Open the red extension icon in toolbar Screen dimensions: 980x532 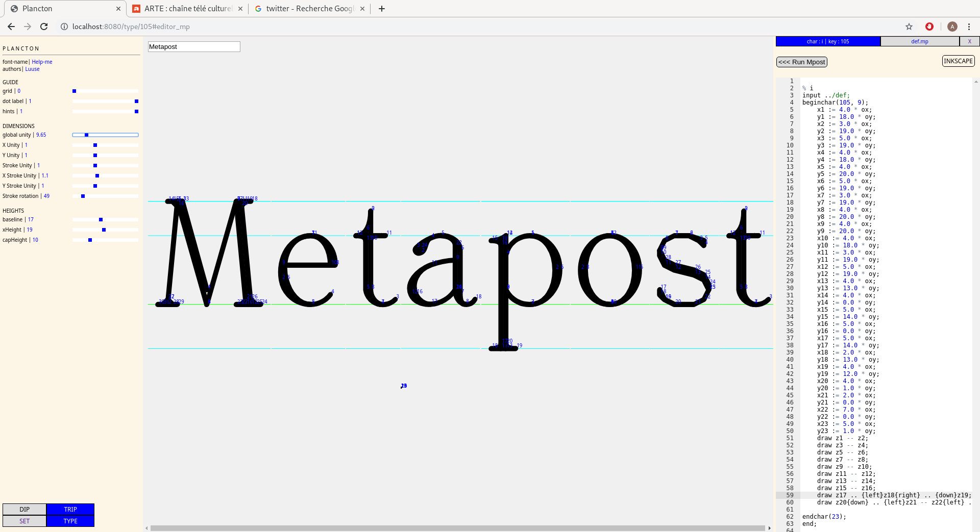pyautogui.click(x=929, y=27)
